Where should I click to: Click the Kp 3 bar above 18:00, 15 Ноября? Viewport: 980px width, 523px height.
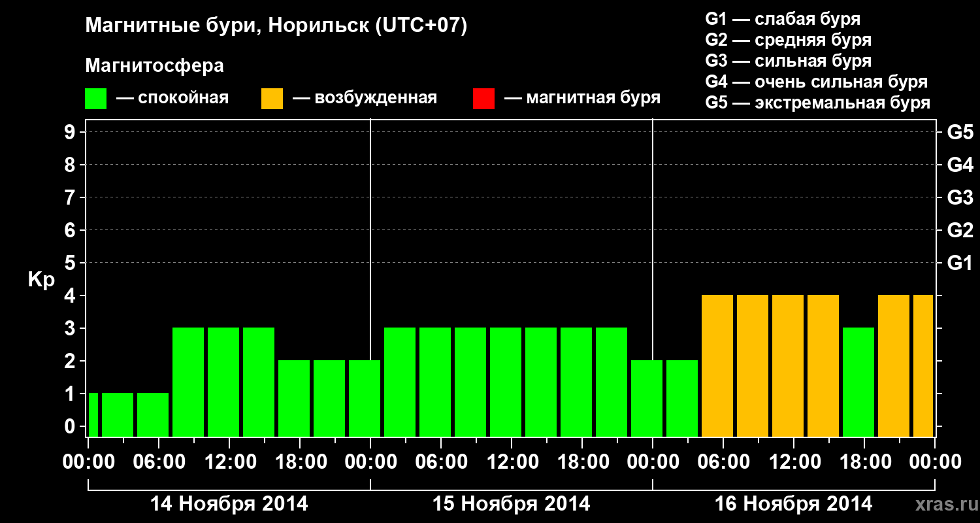[x=576, y=382]
